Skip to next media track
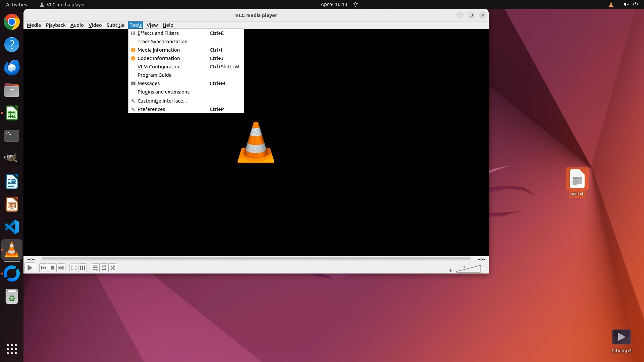Viewport: 644px width, 362px height. click(61, 268)
